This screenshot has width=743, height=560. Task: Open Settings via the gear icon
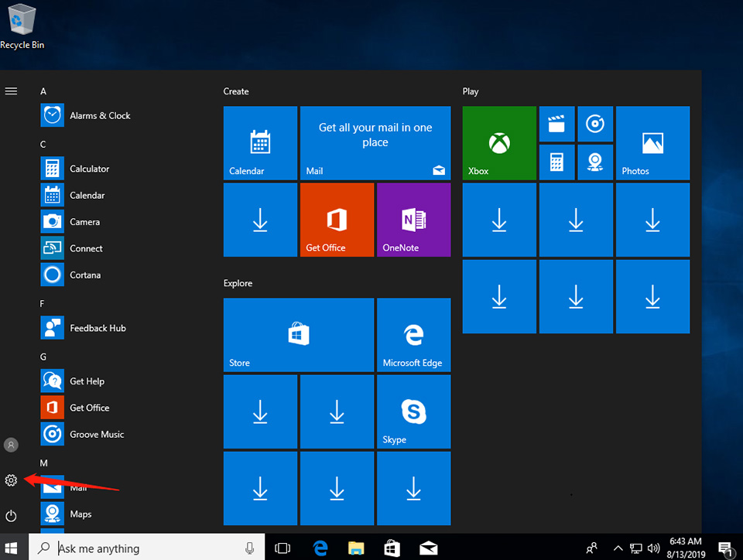[11, 480]
